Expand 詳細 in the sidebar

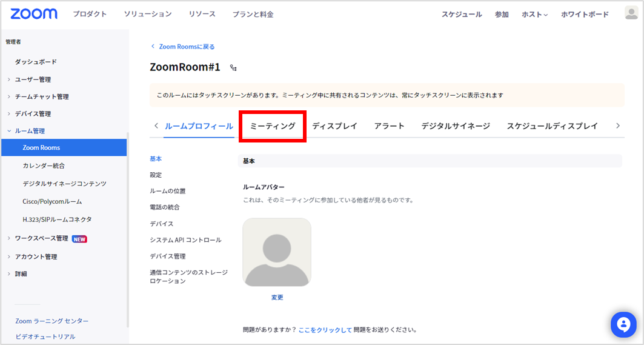21,274
